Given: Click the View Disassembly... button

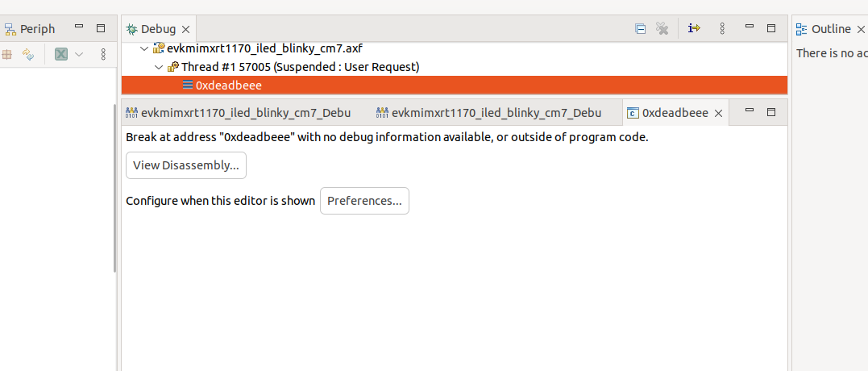Looking at the screenshot, I should tap(186, 165).
